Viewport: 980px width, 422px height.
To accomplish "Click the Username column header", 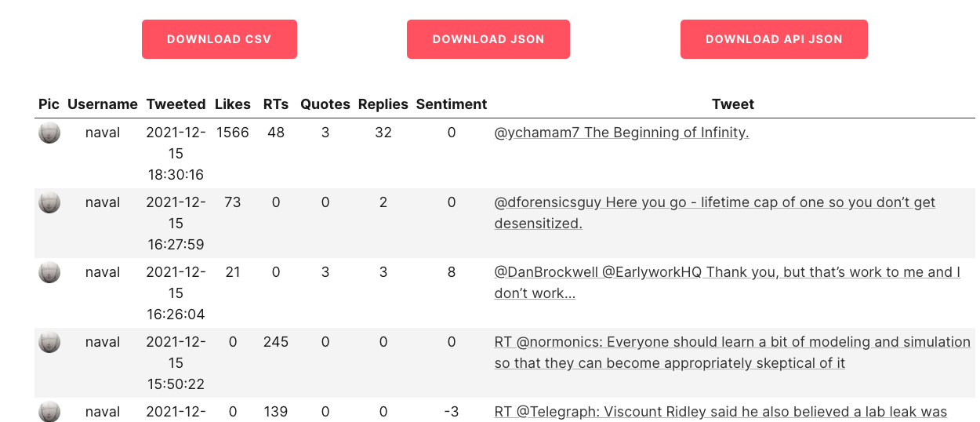I will [x=103, y=104].
